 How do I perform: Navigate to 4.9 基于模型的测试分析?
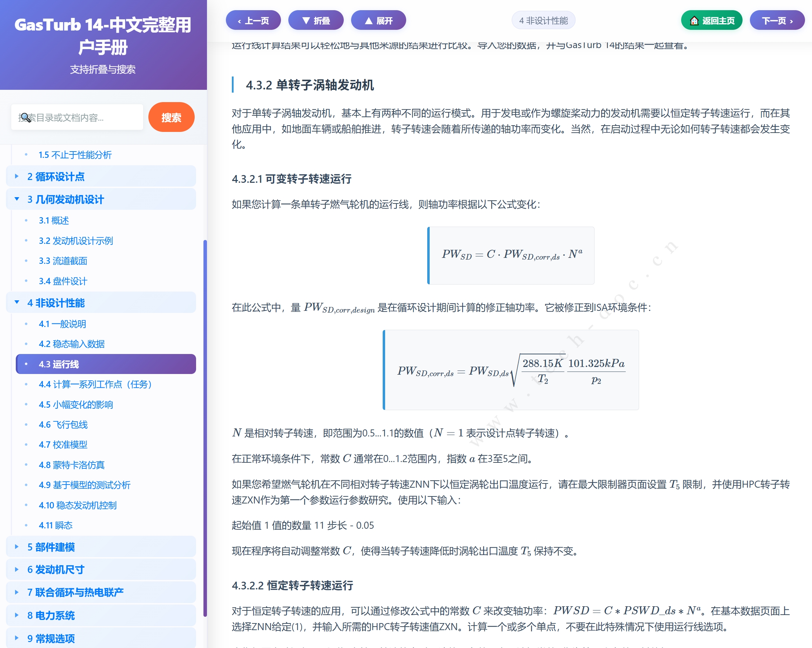pyautogui.click(x=85, y=485)
